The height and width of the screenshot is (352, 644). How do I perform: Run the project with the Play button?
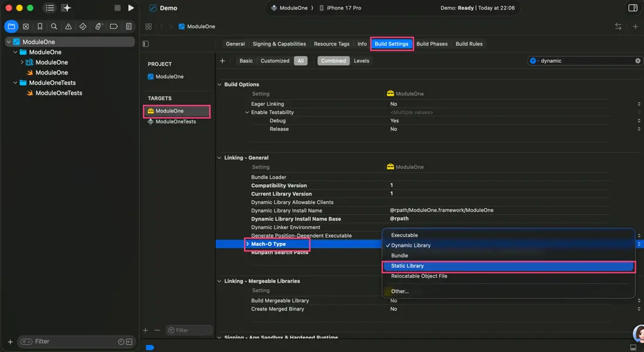coord(131,8)
